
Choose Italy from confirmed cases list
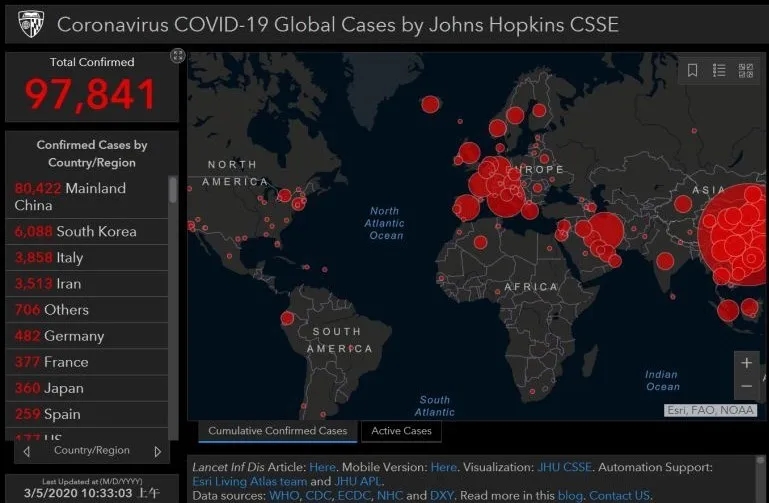coord(49,257)
